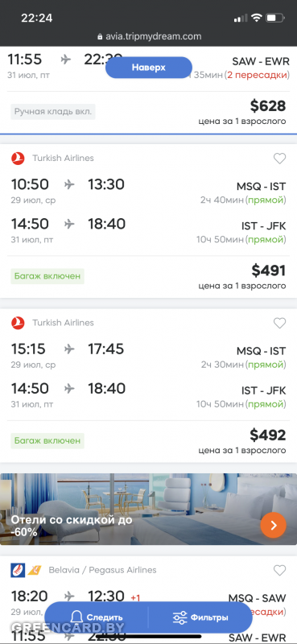Select the $628 price at the top

click(x=268, y=106)
